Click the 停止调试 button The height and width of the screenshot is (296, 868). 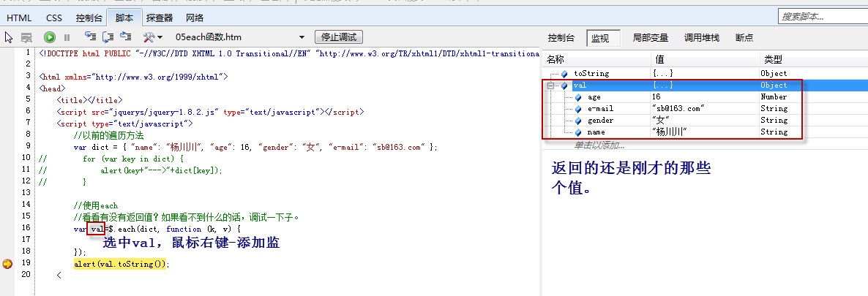339,37
